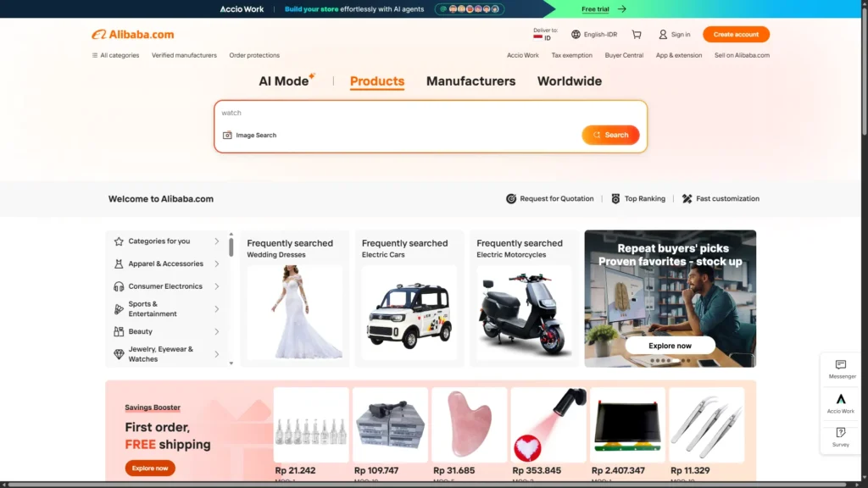The height and width of the screenshot is (488, 868).
Task: Click the Apparel & Accessories dress icon
Action: click(119, 264)
